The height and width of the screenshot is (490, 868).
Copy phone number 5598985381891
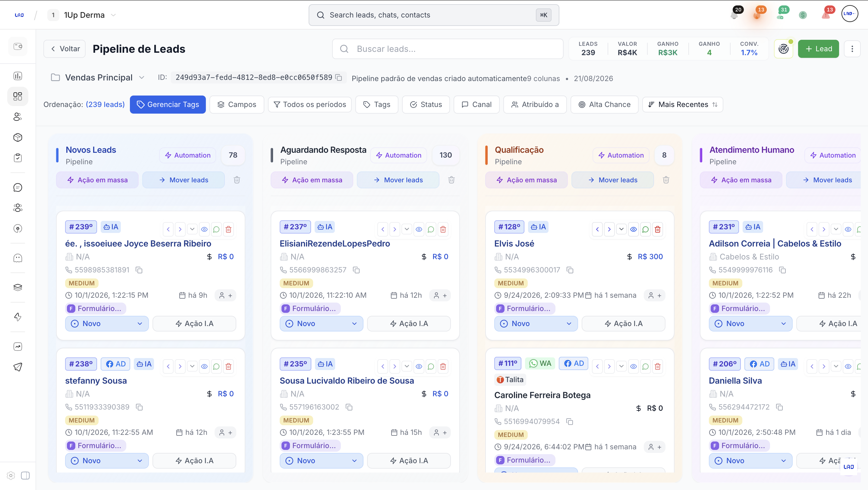(x=139, y=270)
